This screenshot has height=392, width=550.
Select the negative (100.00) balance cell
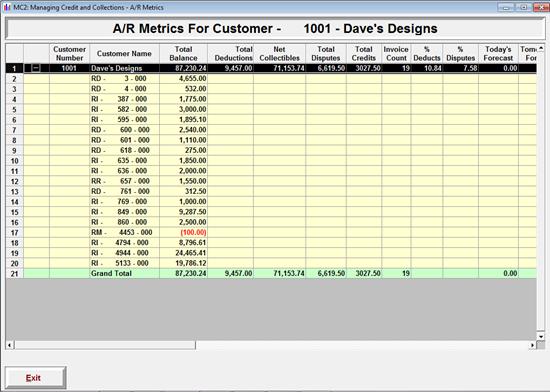[183, 232]
